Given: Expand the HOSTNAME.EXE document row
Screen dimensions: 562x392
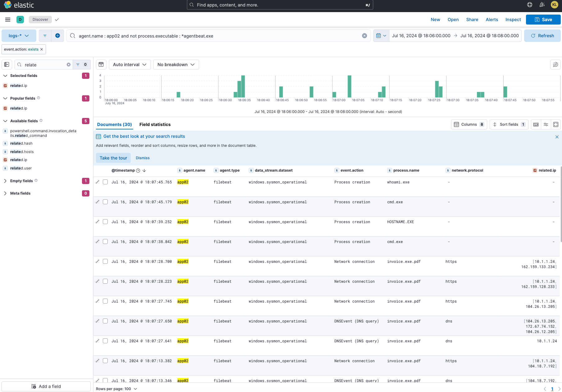Looking at the screenshot, I should pos(97,222).
